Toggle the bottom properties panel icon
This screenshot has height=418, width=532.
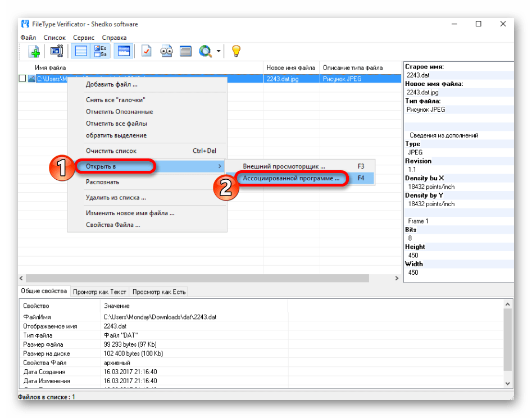point(122,52)
